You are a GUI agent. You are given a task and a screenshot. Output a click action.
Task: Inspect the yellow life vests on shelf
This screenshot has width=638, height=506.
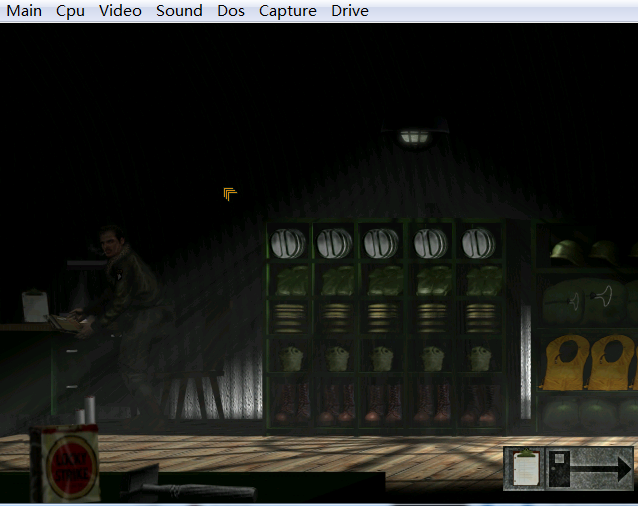tap(590, 362)
